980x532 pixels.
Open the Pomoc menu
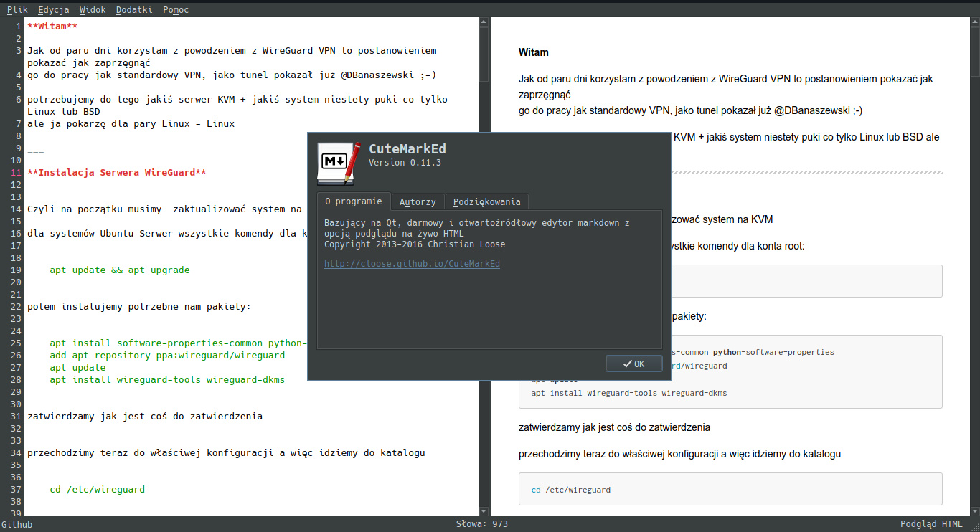[x=176, y=10]
